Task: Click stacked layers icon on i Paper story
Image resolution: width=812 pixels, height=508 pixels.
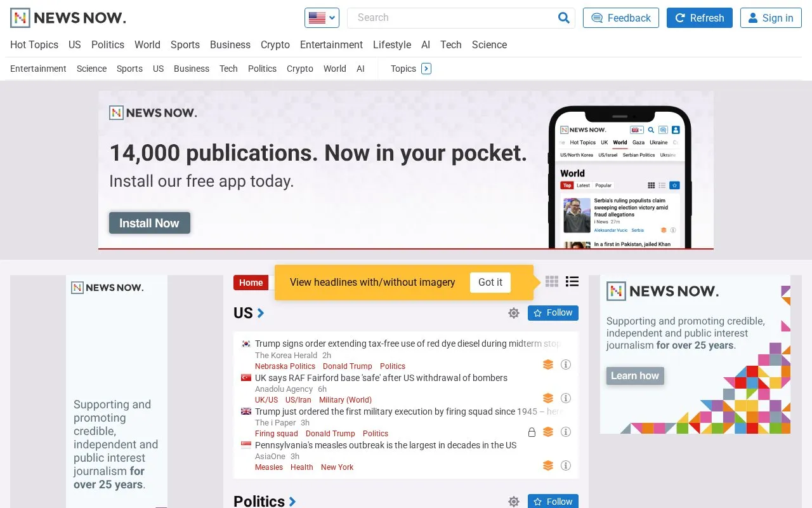Action: point(548,432)
